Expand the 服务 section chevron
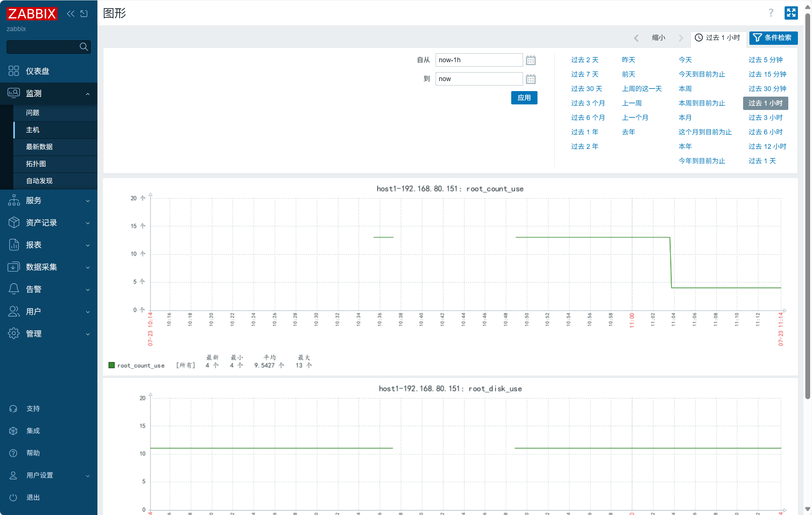The width and height of the screenshot is (812, 515). click(88, 201)
